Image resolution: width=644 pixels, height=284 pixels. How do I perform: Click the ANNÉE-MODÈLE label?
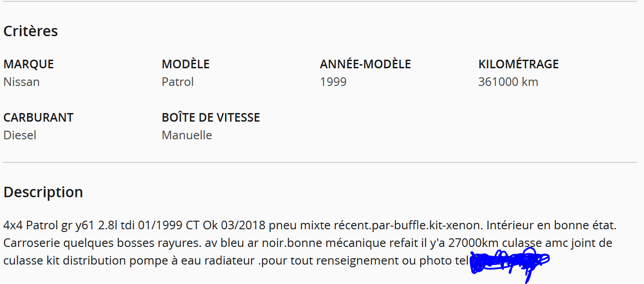point(366,64)
